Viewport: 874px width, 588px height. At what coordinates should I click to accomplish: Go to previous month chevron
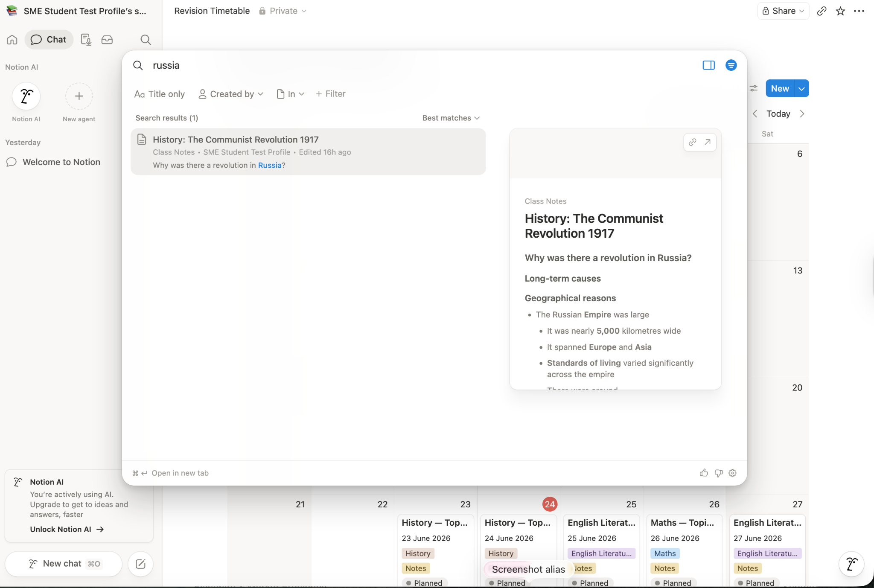tap(755, 114)
